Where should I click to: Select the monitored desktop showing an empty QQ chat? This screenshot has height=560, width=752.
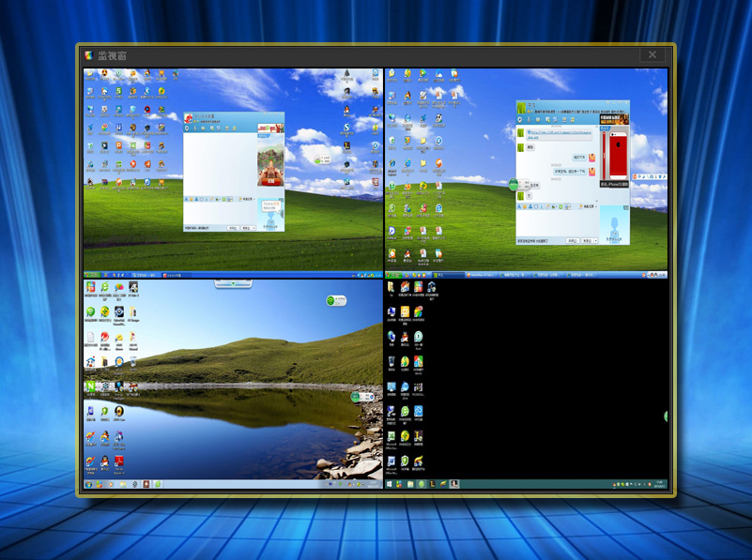click(233, 173)
